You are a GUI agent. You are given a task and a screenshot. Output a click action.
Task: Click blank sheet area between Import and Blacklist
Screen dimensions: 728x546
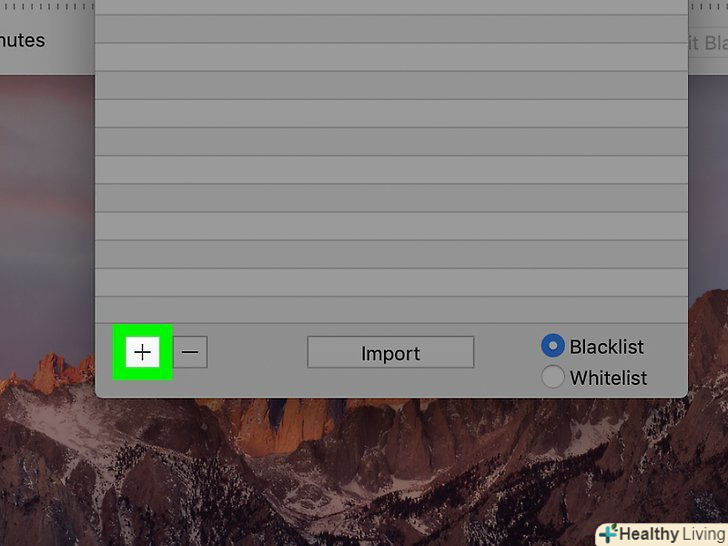click(x=507, y=352)
